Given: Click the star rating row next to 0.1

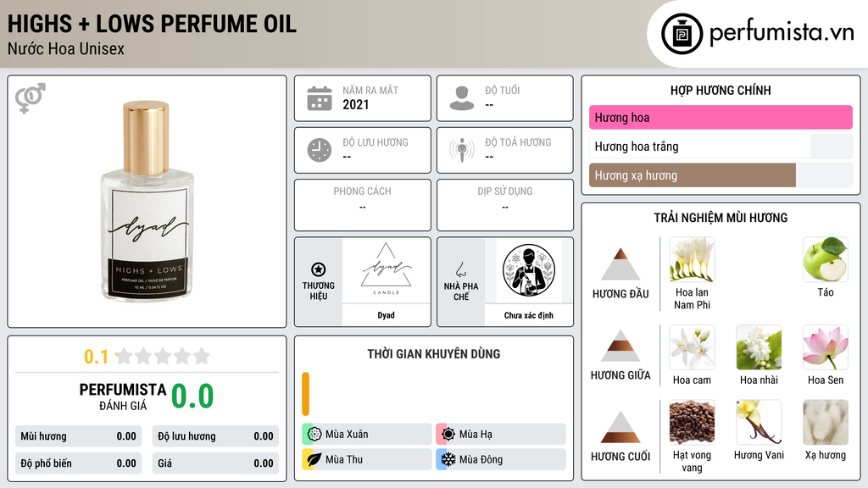Looking at the screenshot, I should pos(163,357).
